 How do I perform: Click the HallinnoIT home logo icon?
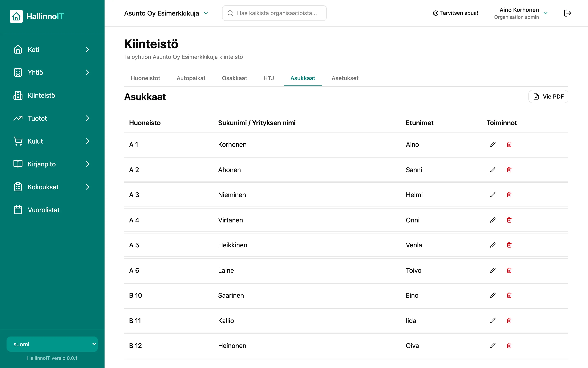16,16
